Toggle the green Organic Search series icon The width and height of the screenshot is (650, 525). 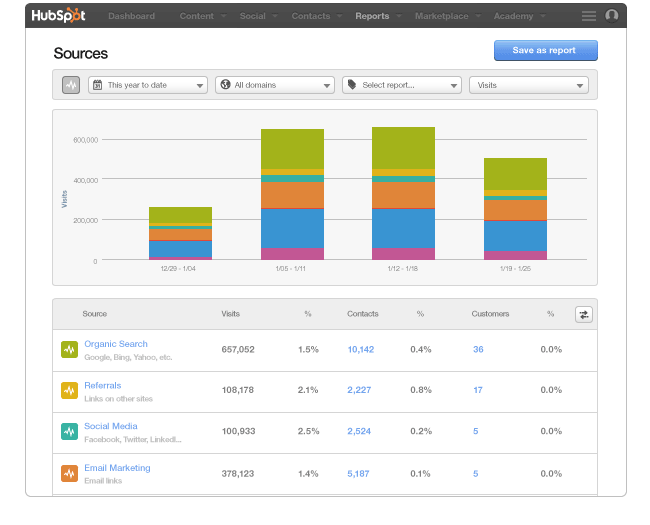[69, 349]
